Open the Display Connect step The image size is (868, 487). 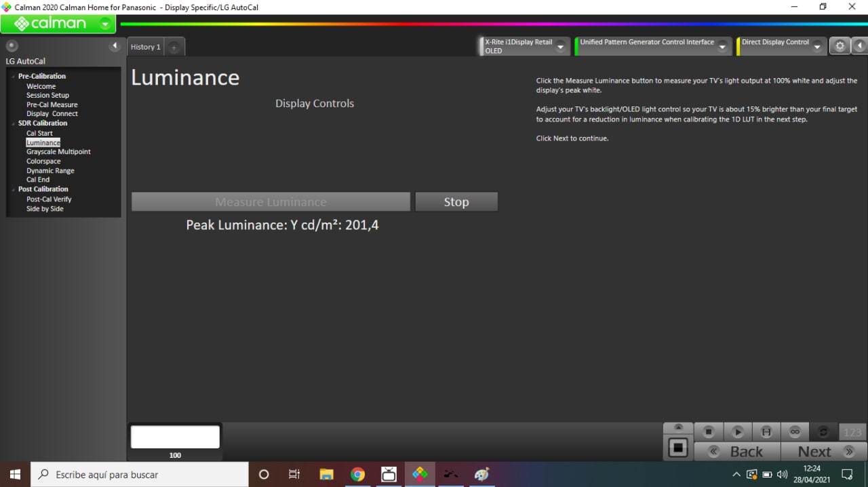coord(52,113)
